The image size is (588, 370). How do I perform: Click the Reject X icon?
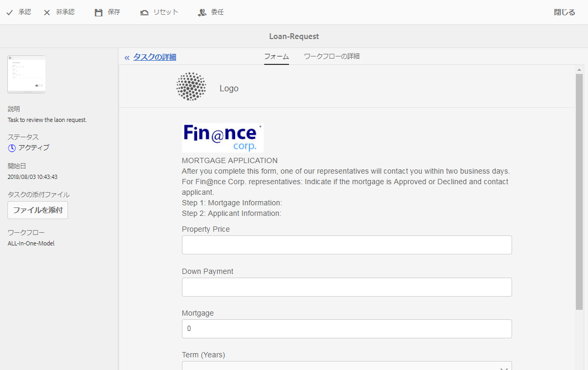coord(47,12)
